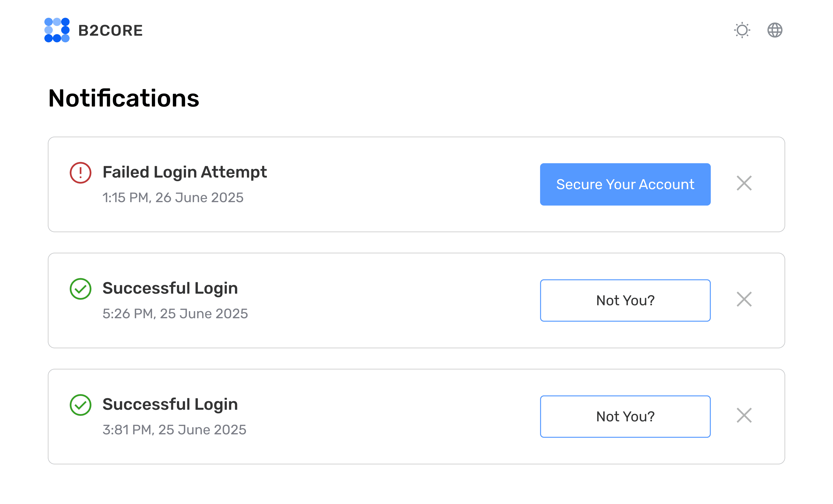Viewport: 833px width, 504px height.
Task: Click the timestamp of the 26 June notification
Action: point(173,197)
